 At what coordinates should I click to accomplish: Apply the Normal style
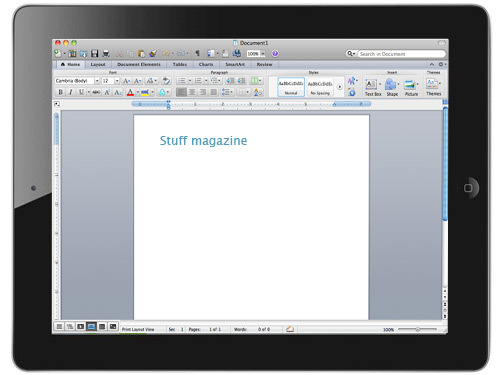point(291,87)
